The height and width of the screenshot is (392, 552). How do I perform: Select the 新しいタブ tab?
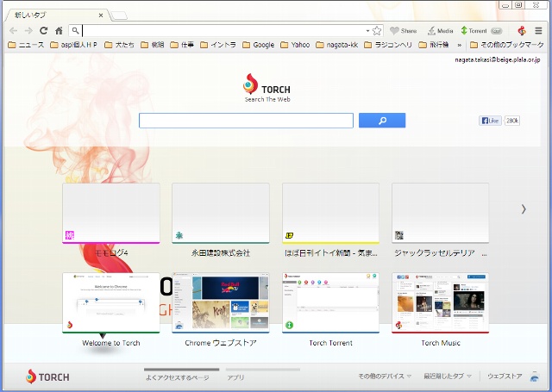pyautogui.click(x=56, y=16)
